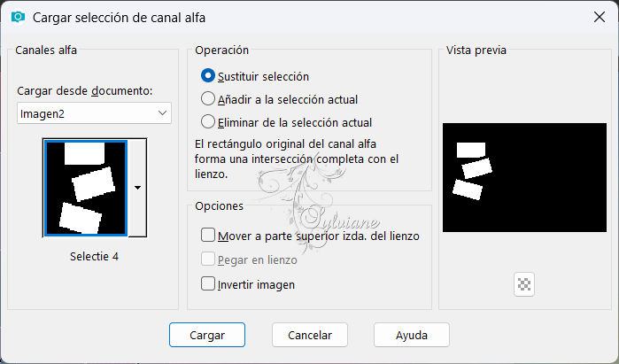Viewport: 619px width, 364px height.
Task: Select the Sustituir selección radio button
Action: 207,76
